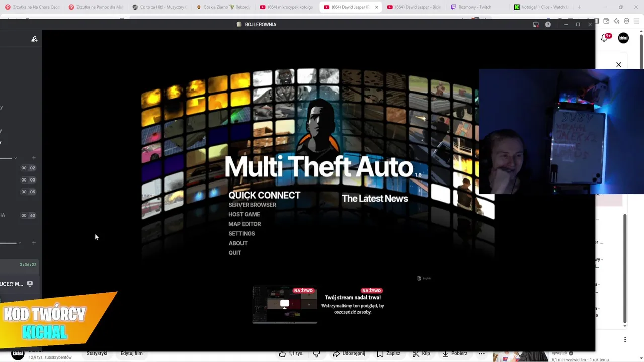Switch to Rozmowy - Twitch browser tab
The height and width of the screenshot is (362, 644).
(x=478, y=7)
